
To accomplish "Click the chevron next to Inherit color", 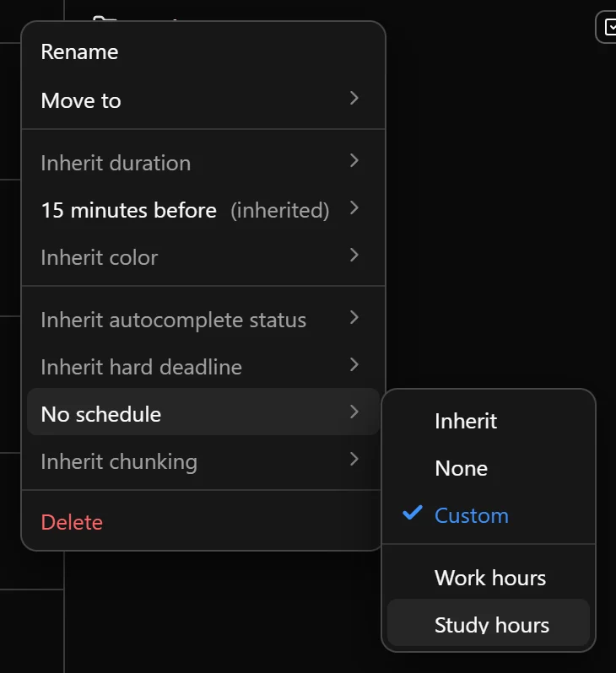I will coord(354,256).
